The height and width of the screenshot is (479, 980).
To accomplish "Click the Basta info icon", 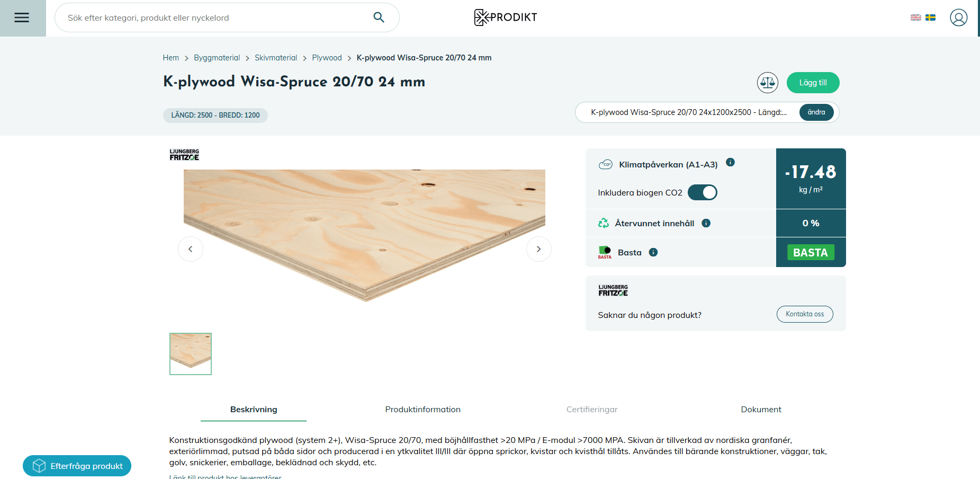I will [653, 252].
